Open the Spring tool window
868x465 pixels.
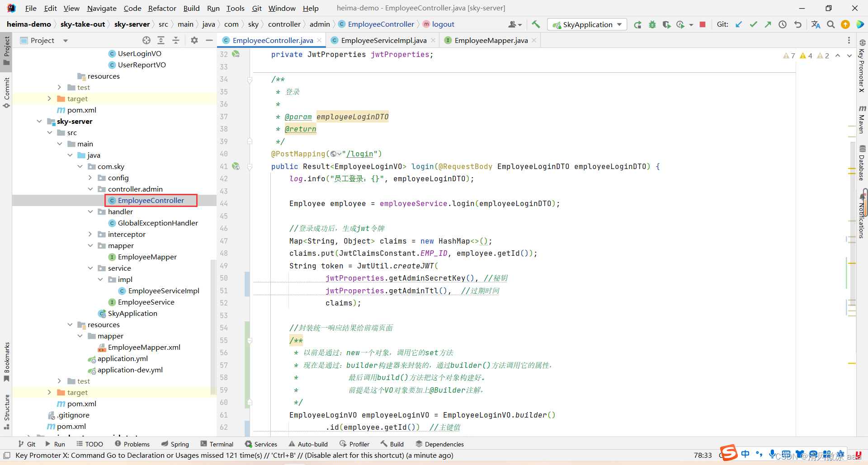pyautogui.click(x=175, y=444)
